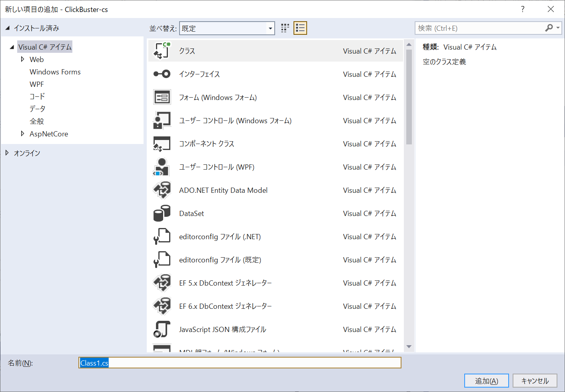The height and width of the screenshot is (392, 565).
Task: Click the scrollbar down arrow
Action: click(x=409, y=347)
